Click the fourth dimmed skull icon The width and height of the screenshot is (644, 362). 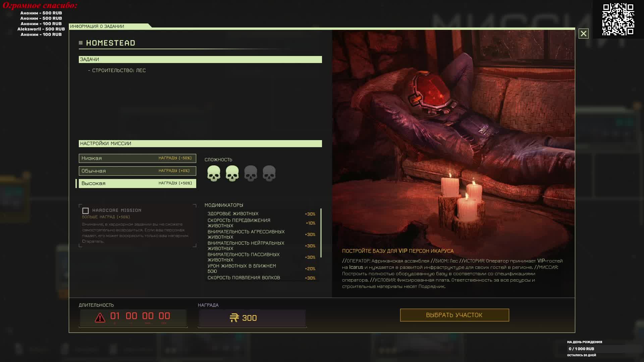pyautogui.click(x=269, y=173)
